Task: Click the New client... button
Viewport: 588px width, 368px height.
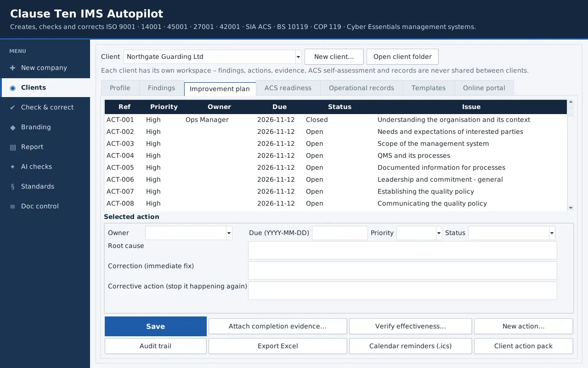Action: 334,57
